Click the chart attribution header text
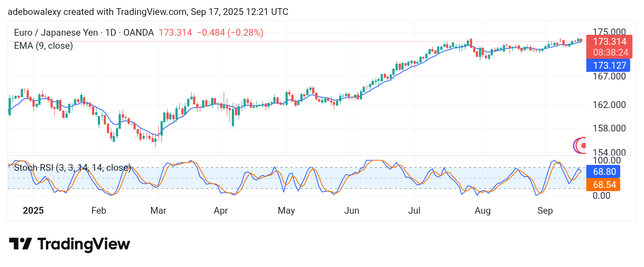 (x=148, y=12)
